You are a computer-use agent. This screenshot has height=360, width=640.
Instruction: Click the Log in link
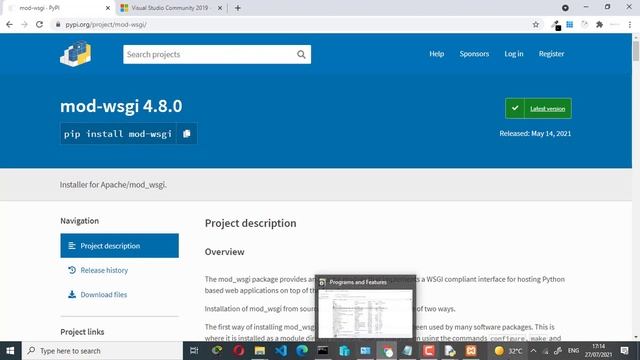[x=513, y=53]
